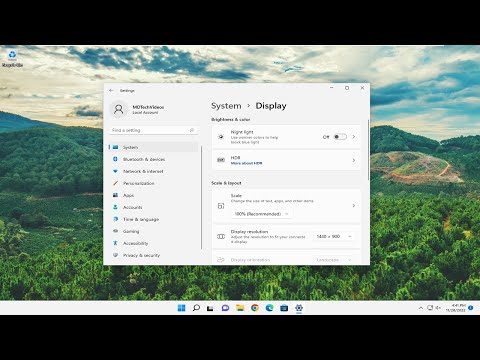Screen dimensions: 480x360
Task: Click the HDR icon
Action: 221,160
